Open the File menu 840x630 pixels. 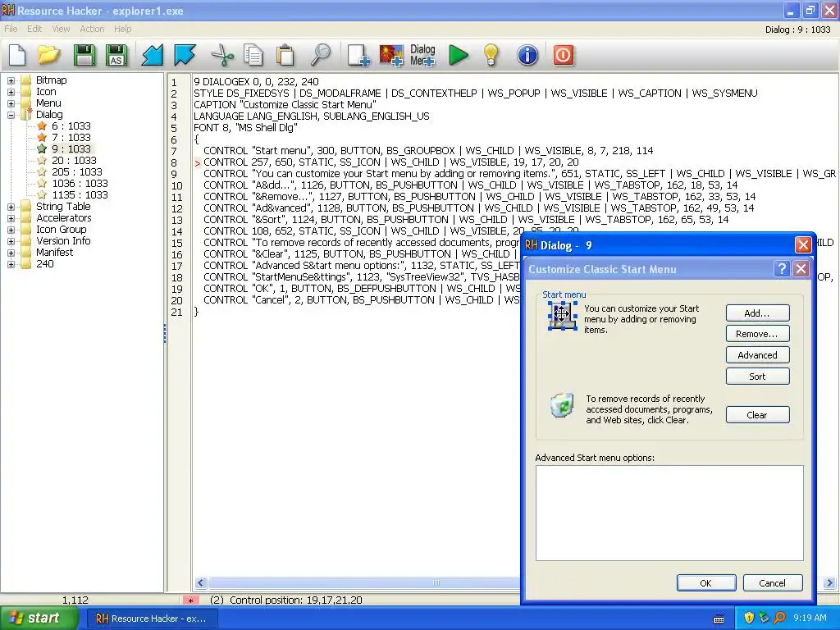(x=11, y=29)
